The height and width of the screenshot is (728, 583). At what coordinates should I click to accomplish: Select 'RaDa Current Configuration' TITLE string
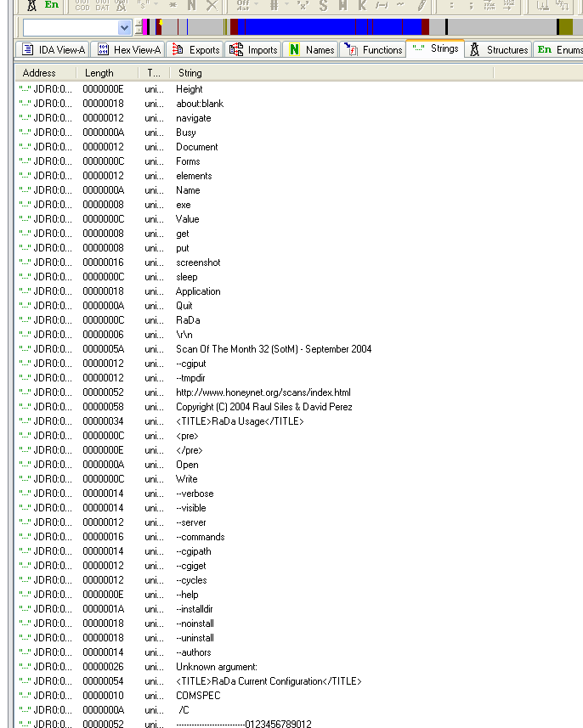[269, 681]
